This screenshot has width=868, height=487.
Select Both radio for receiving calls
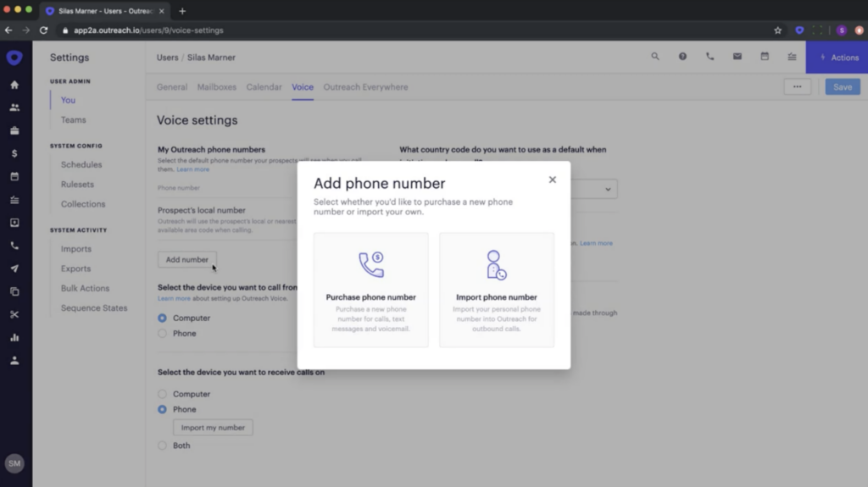pos(162,445)
